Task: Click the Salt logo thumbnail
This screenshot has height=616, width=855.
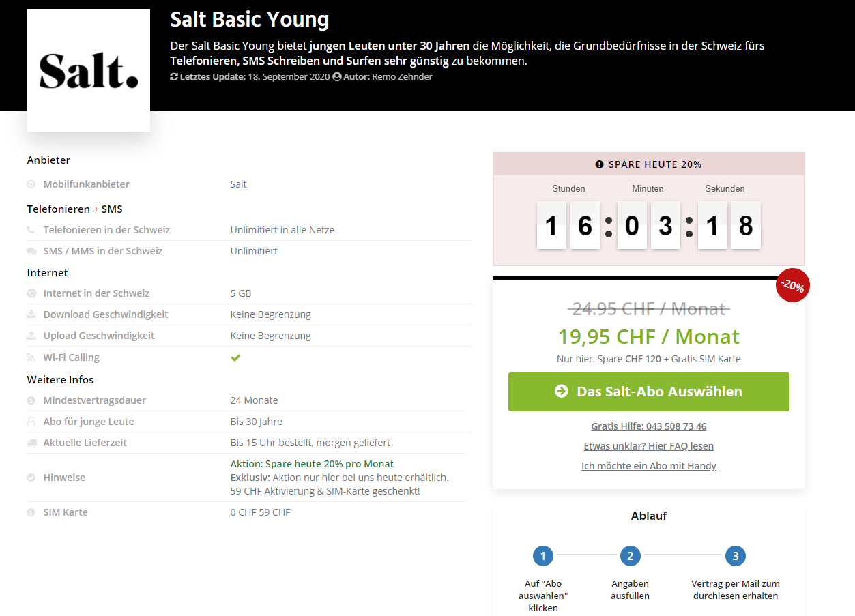Action: [89, 70]
